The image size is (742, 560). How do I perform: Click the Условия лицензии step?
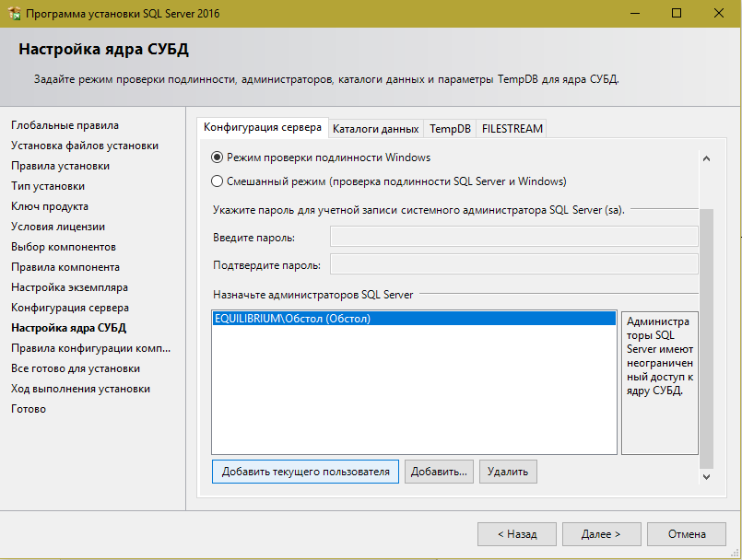(58, 227)
